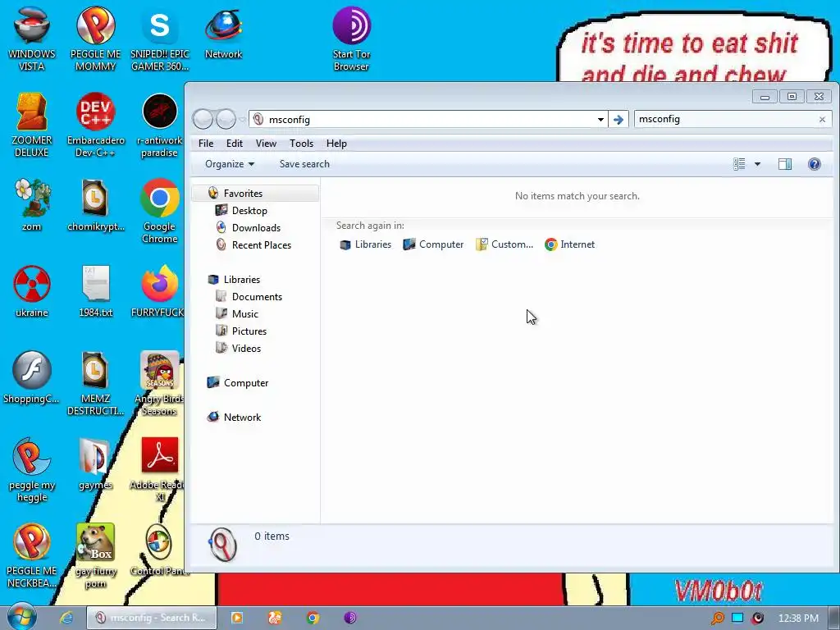Select the gaymes folder icon
Screen dimensions: 840x630
[95, 464]
